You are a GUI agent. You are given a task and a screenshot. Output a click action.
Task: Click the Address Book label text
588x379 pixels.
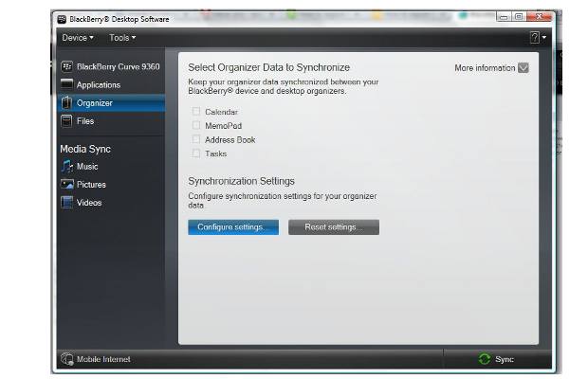point(230,139)
